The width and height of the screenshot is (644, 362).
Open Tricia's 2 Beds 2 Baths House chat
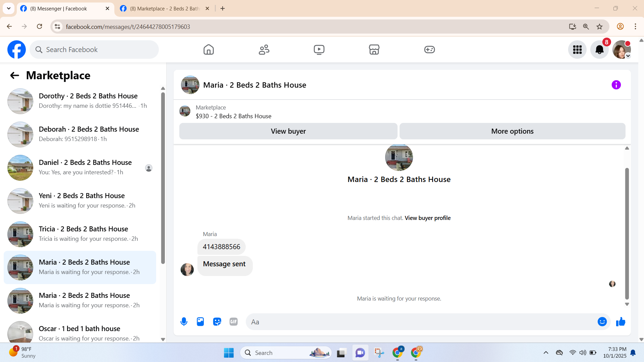click(x=80, y=234)
